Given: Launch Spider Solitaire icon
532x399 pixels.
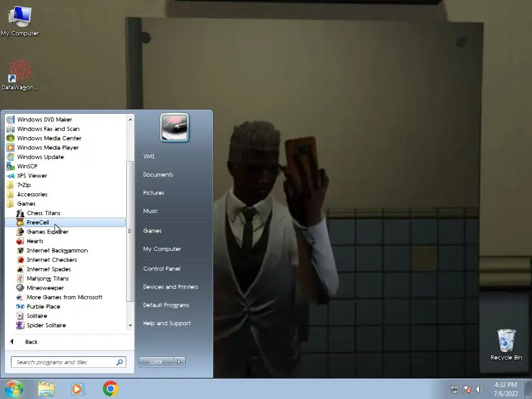Looking at the screenshot, I should click(x=20, y=325).
